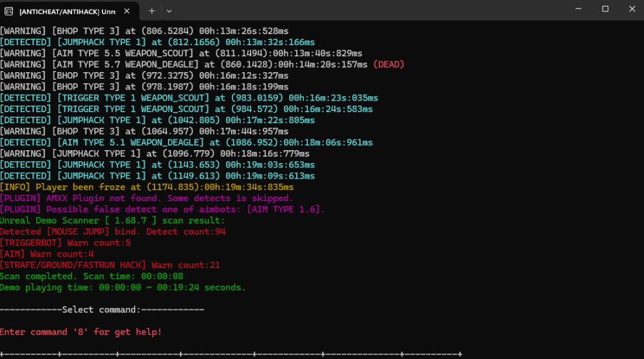Viewport: 644px width, 359px height.
Task: Click the AIM TYPE 5.1 WEAPON_DEAGLE detection line
Action: tap(187, 142)
